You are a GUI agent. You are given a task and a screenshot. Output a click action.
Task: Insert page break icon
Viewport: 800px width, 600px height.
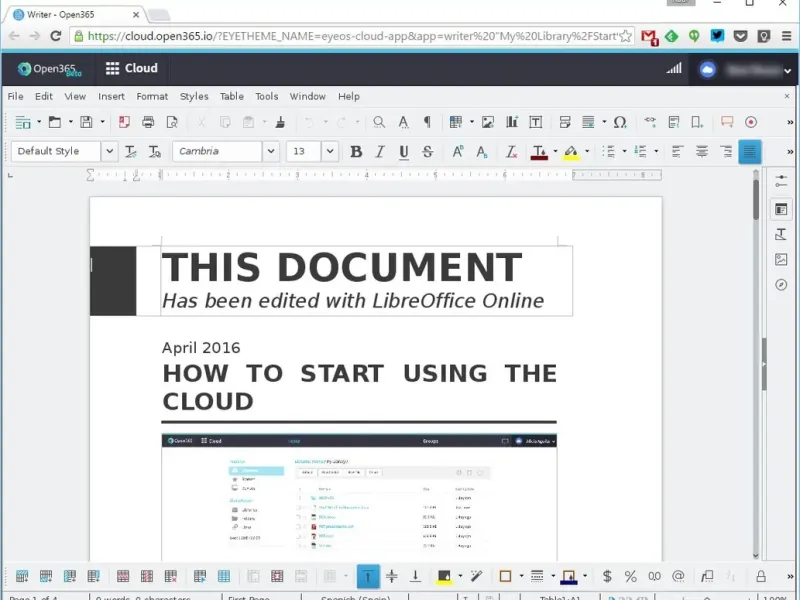565,122
